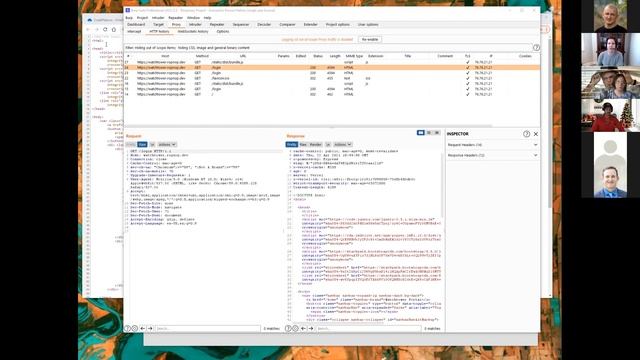Switch to the Extender tab
Viewport: 640px width, 360px height.
pyautogui.click(x=311, y=24)
